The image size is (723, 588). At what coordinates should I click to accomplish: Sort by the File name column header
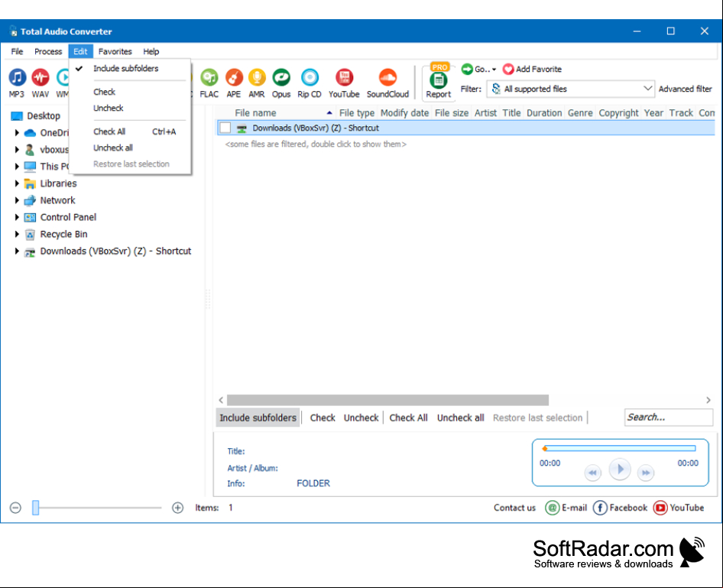coord(255,113)
